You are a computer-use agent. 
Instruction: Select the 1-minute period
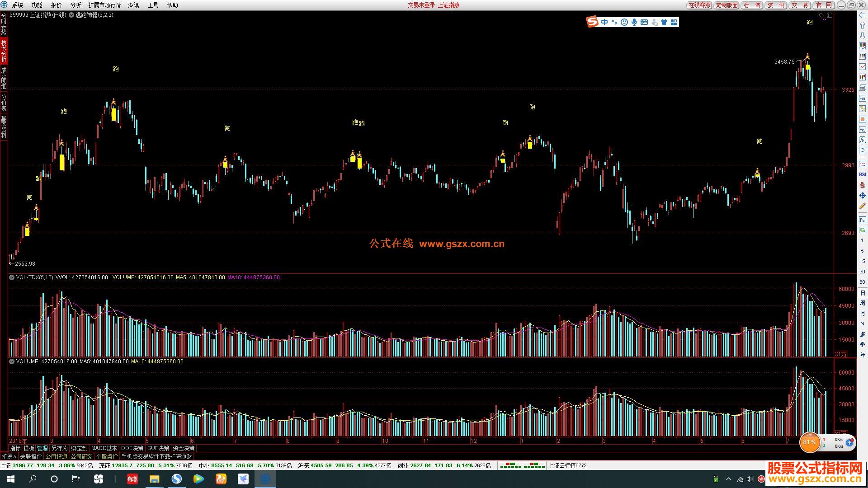[862, 240]
